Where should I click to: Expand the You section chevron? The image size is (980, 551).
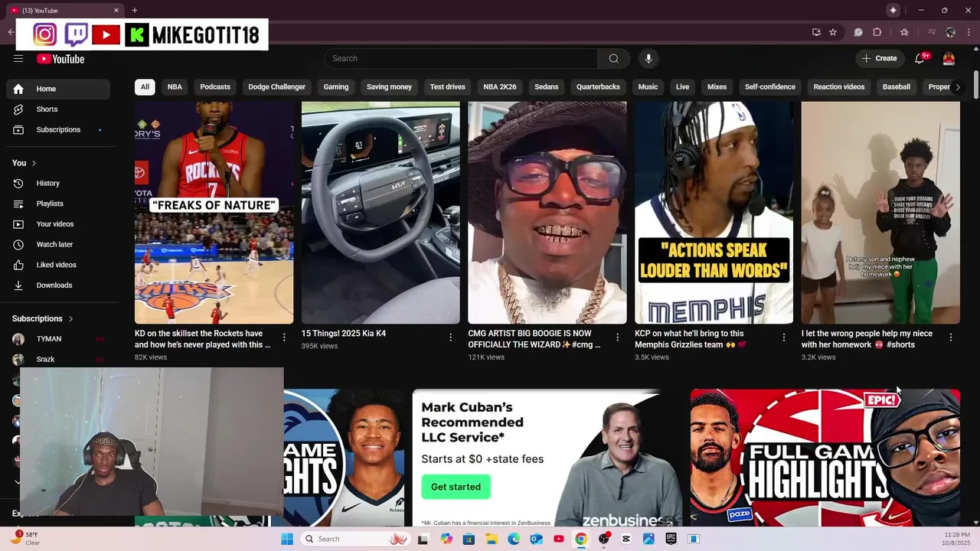[x=34, y=163]
